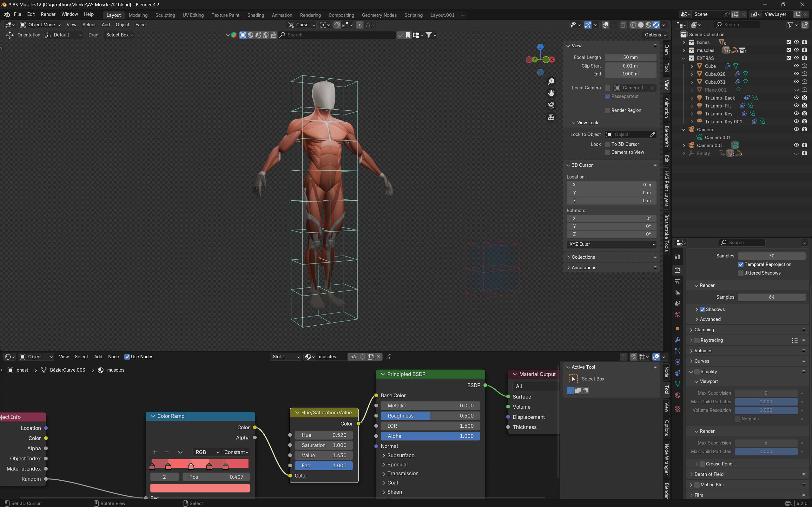Open Color Ramp Constant interpolation dropdown
Screen dimensions: 812x507
click(235, 452)
